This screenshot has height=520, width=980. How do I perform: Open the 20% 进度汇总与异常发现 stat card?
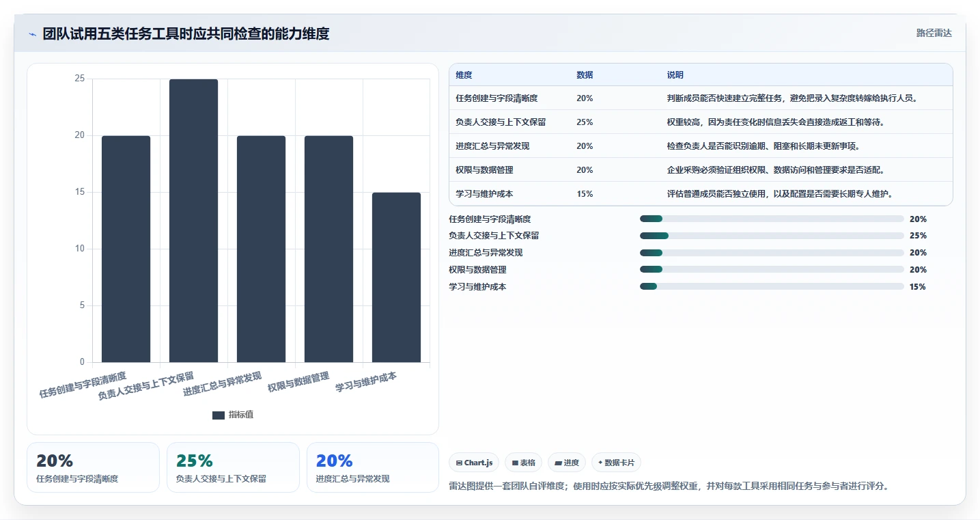pyautogui.click(x=373, y=467)
